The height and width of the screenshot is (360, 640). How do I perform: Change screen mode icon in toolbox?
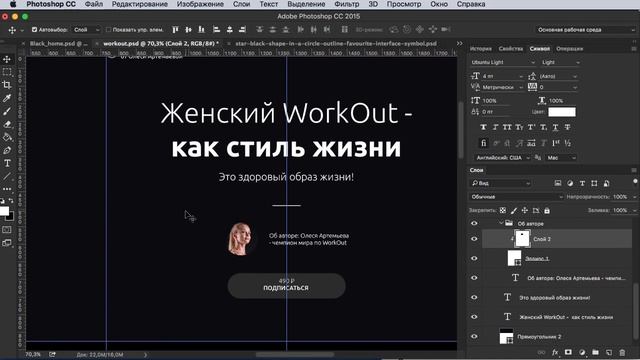[x=7, y=243]
